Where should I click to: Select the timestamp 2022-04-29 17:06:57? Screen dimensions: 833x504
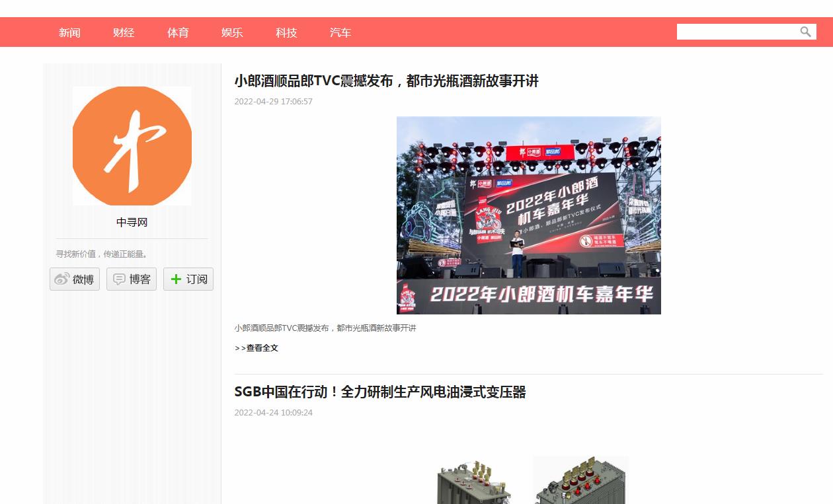(273, 101)
